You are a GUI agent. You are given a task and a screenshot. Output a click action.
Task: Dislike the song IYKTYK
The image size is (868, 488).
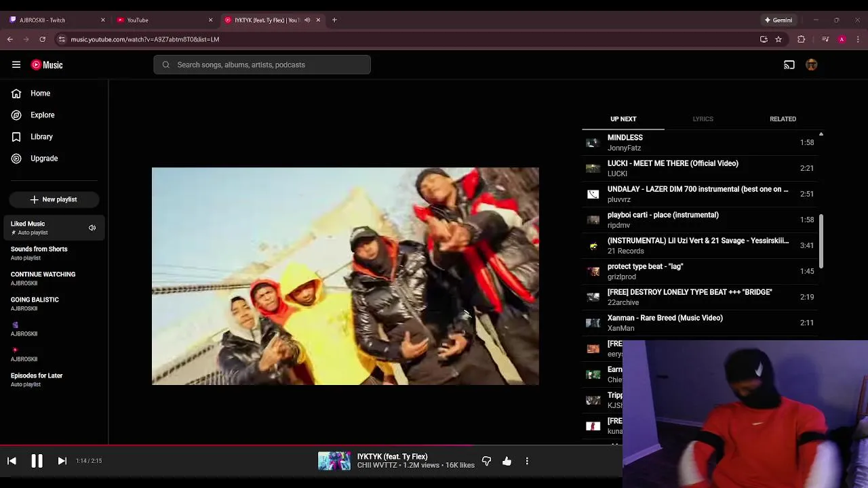[486, 461]
